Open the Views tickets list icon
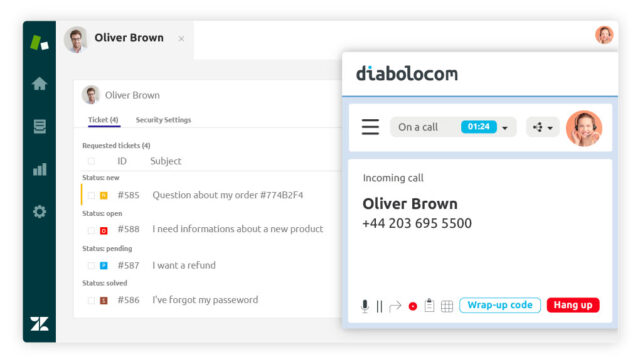 pyautogui.click(x=40, y=127)
